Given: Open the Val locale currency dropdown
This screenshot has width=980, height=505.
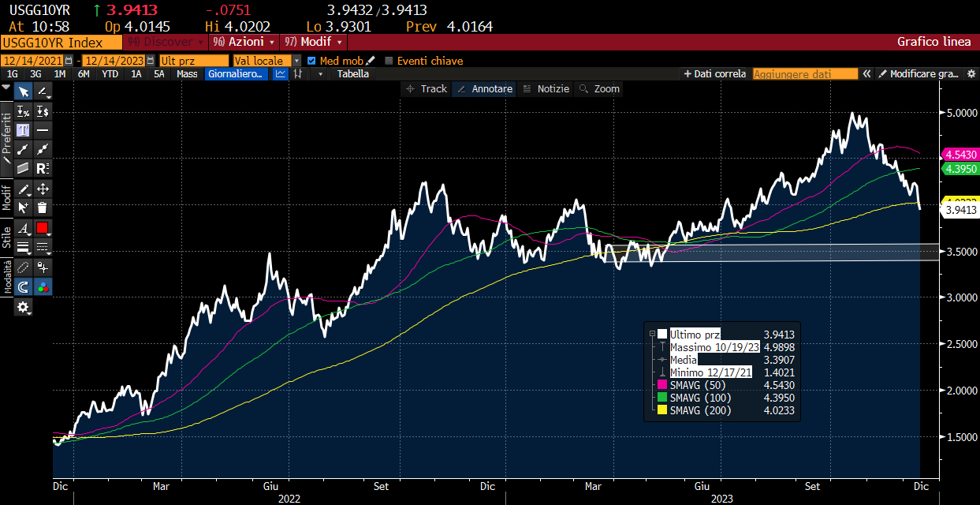Looking at the screenshot, I should 266,61.
